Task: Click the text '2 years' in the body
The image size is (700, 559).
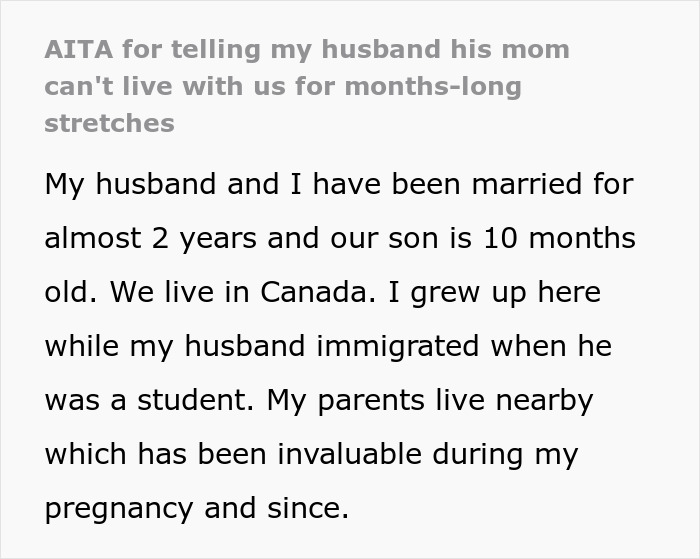Action: coord(204,239)
